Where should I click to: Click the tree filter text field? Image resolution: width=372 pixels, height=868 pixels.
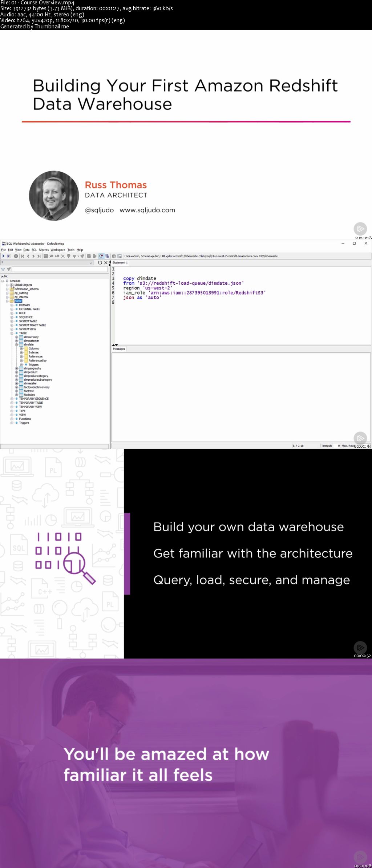pyautogui.click(x=60, y=269)
